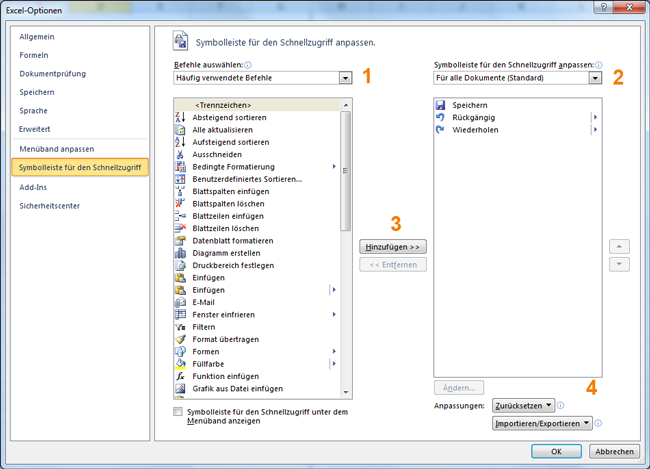Click the Absteigend sortieren icon
650x469 pixels.
point(180,117)
